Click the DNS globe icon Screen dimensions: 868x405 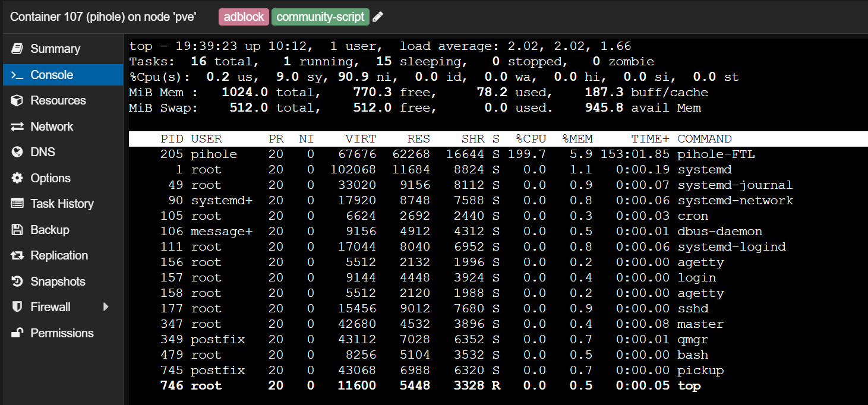[17, 152]
